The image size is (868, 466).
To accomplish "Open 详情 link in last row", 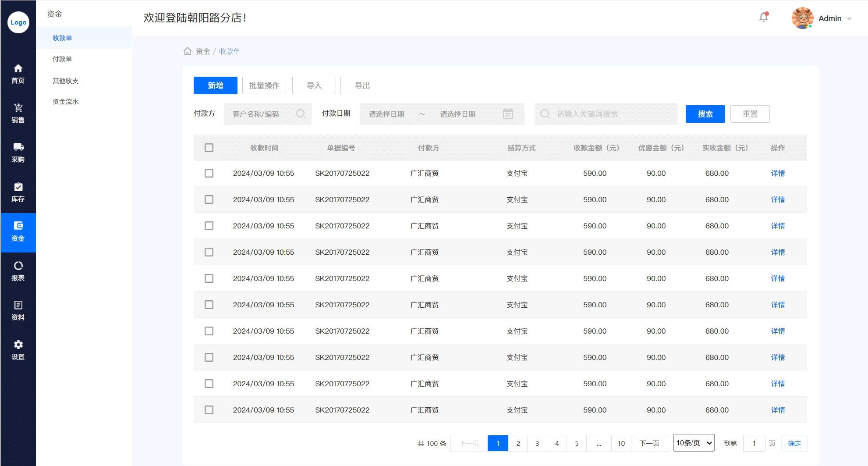I will click(778, 410).
